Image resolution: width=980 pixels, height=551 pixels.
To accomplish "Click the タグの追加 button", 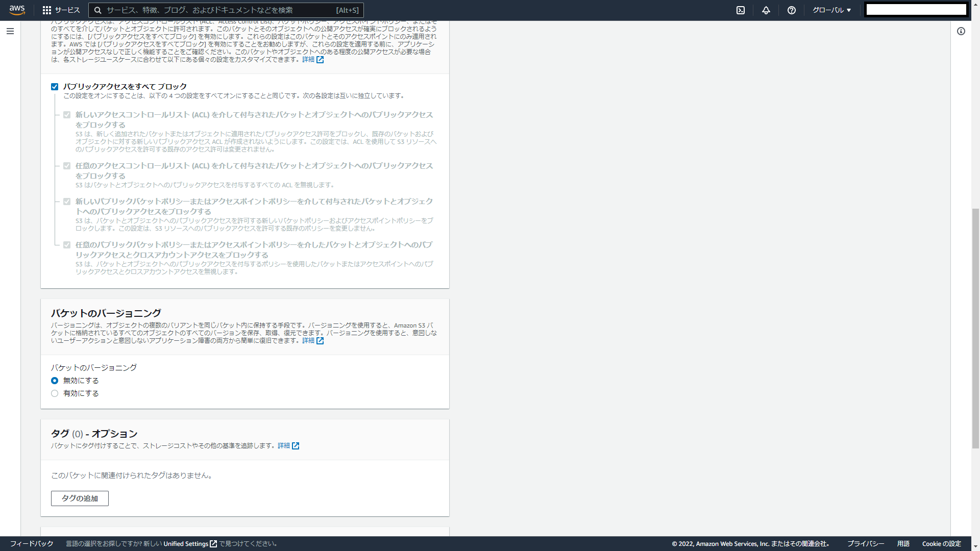I will (x=79, y=498).
